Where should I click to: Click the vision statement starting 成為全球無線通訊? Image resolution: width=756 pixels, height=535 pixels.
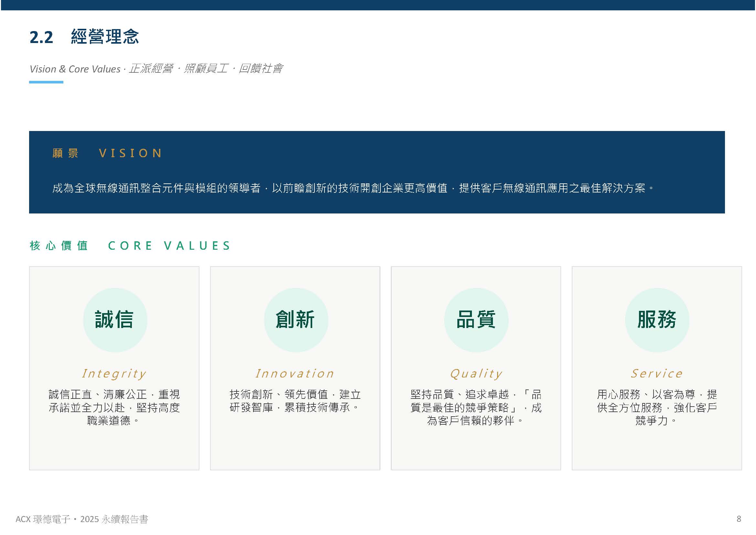pyautogui.click(x=353, y=188)
